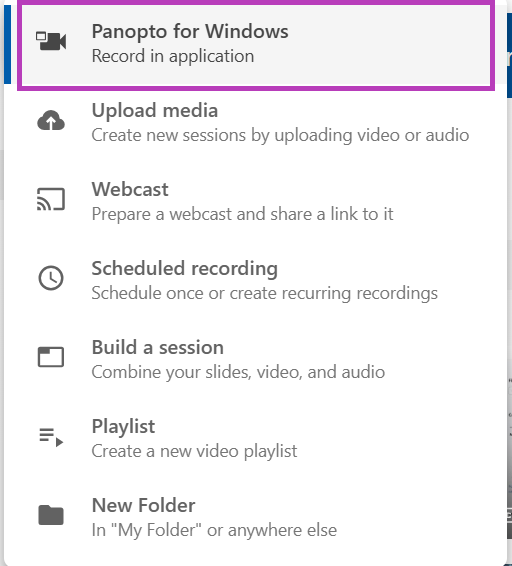Click the Panopto for Windows camera icon
The width and height of the screenshot is (512, 566).
click(x=51, y=41)
